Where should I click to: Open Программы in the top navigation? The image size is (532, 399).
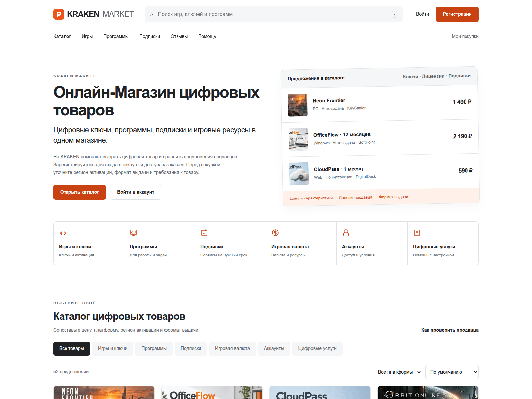(116, 36)
